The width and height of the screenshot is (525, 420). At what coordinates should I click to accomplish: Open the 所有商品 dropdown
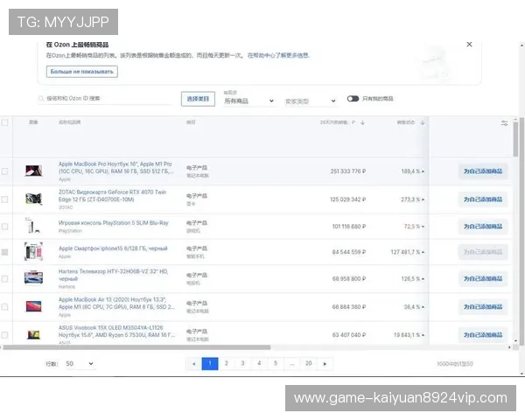tap(248, 101)
